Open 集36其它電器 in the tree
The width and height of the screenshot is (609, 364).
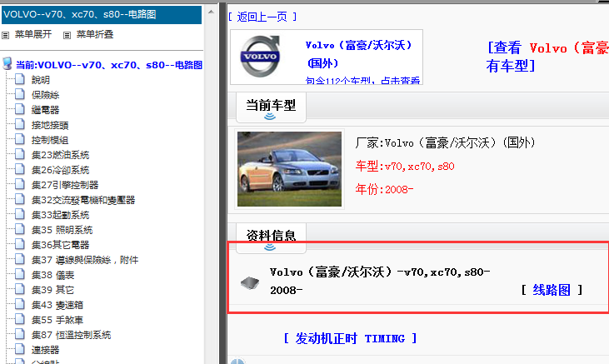coord(60,245)
